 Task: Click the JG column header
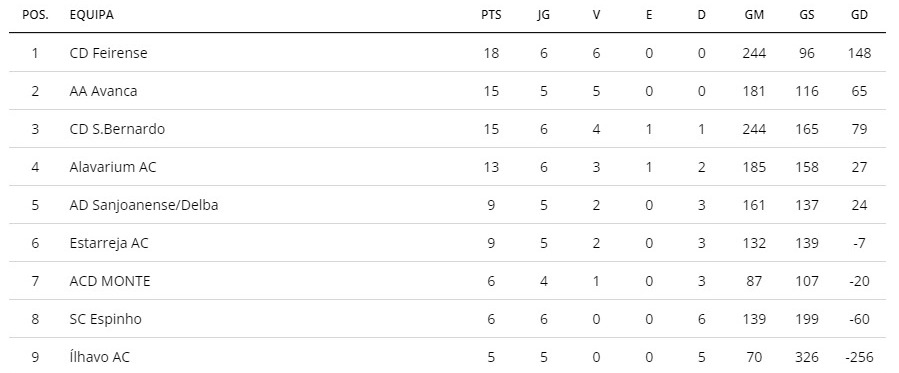pos(544,15)
